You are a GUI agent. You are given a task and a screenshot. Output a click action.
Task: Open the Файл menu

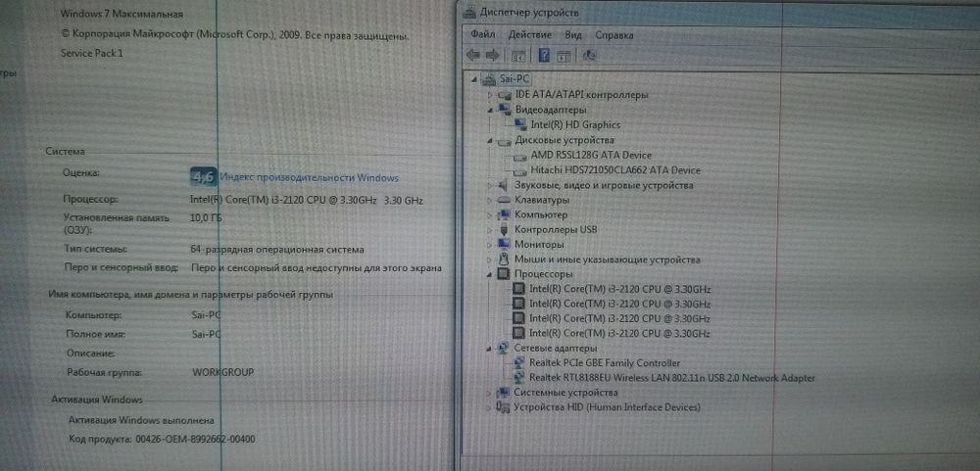(482, 34)
